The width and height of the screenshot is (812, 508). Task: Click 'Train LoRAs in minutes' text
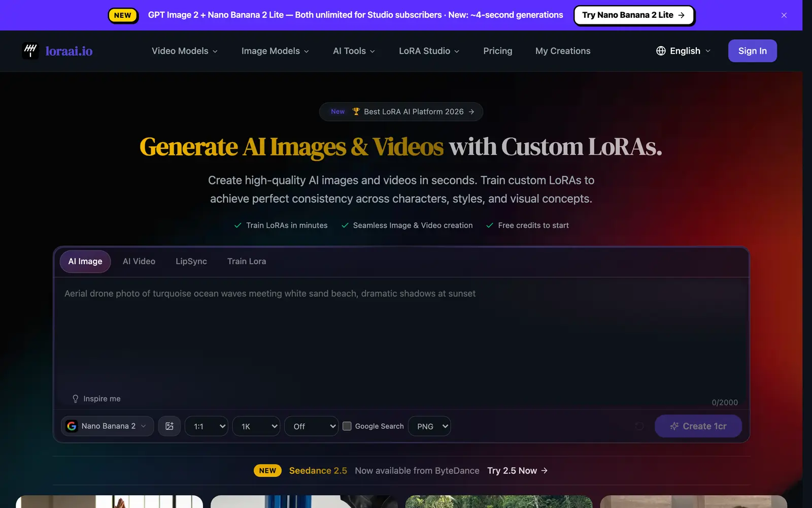(287, 226)
